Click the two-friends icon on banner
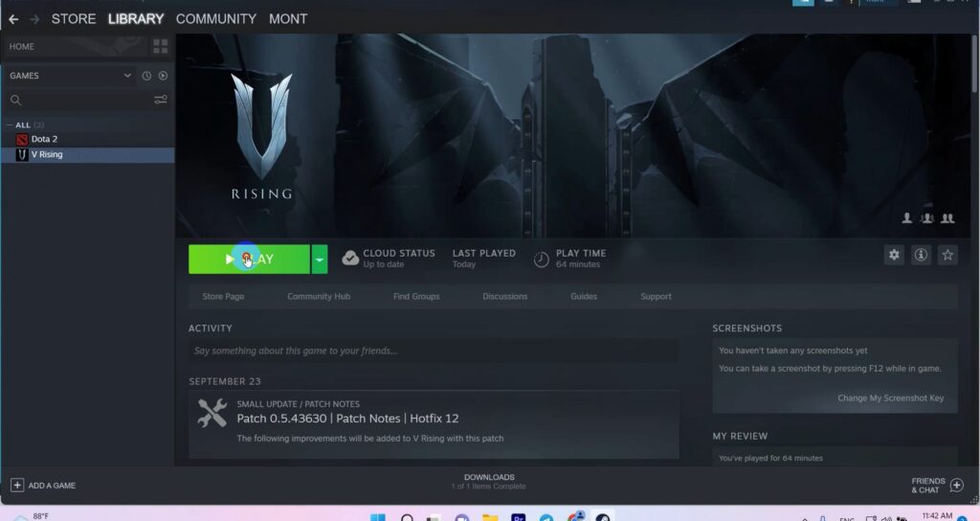Image resolution: width=980 pixels, height=521 pixels. (947, 217)
